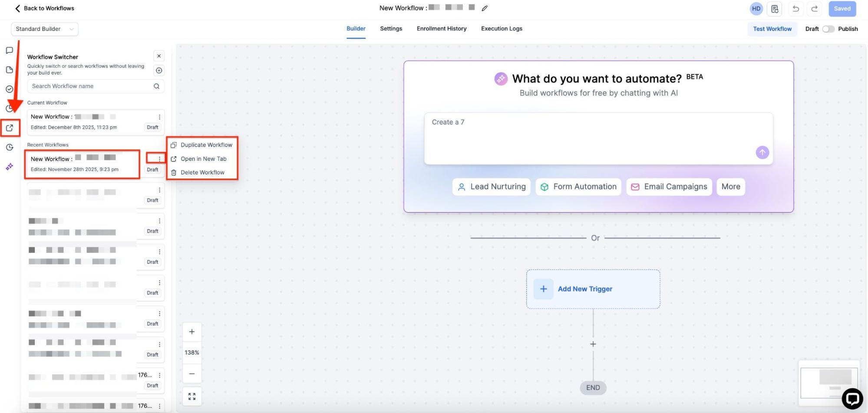Click the purple AI send arrow button
Image resolution: width=868 pixels, height=413 pixels.
click(762, 152)
